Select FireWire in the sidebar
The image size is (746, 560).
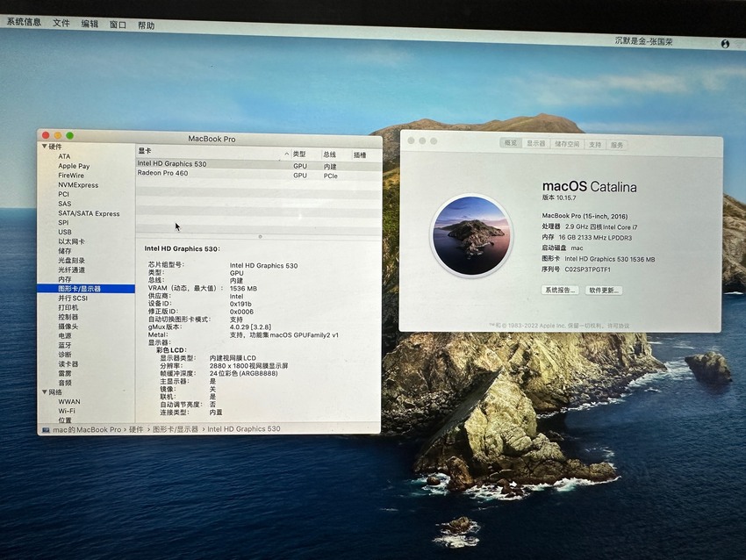click(71, 175)
